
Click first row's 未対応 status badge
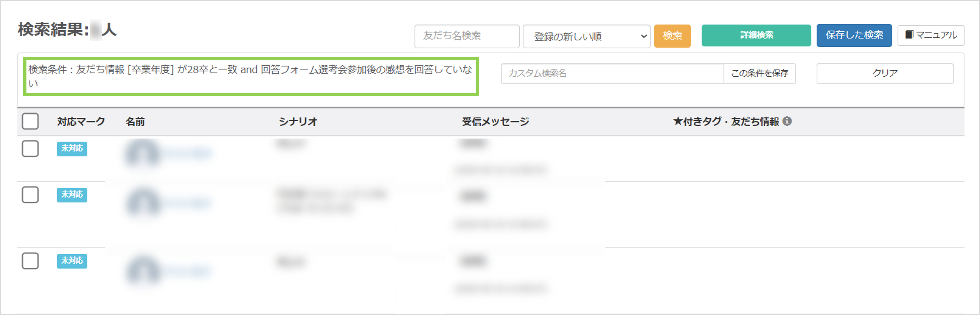(72, 149)
